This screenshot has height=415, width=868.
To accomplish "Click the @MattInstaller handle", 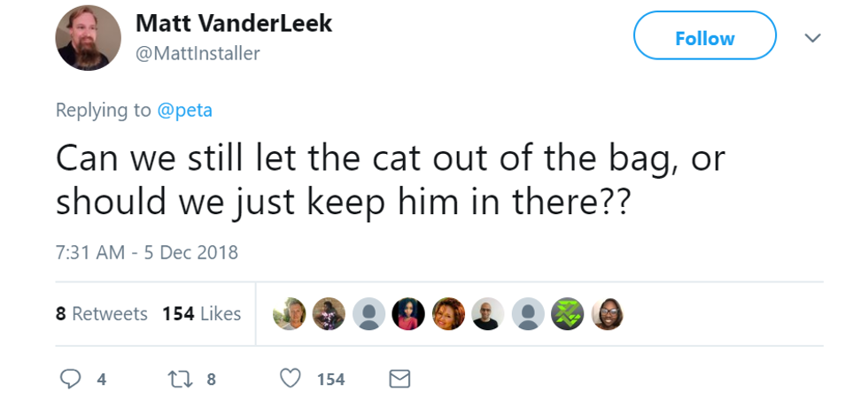I will [198, 53].
